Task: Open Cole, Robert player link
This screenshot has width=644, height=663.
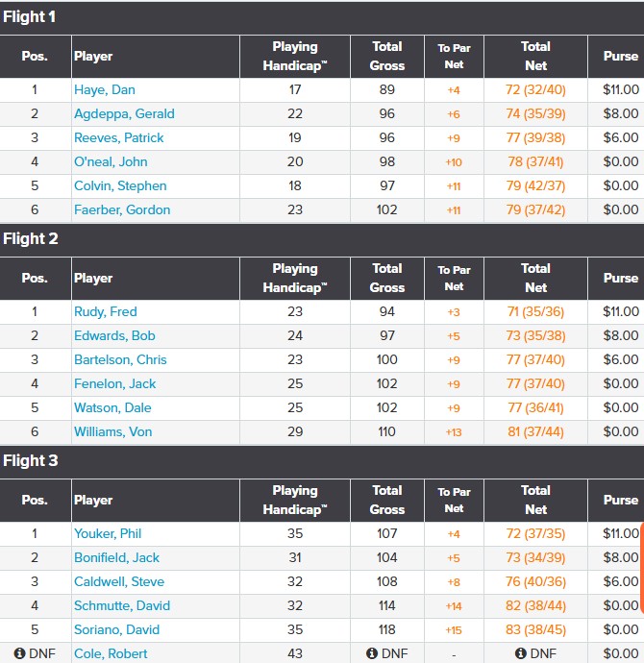Action: pyautogui.click(x=111, y=653)
